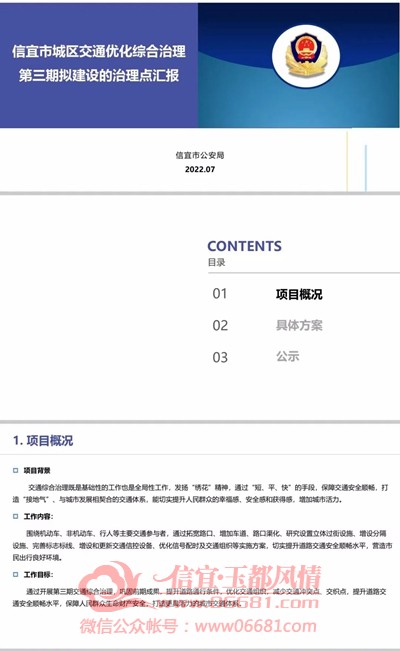Click the 项目背景 subheading
Screen dimensions: 400x651
click(37, 470)
